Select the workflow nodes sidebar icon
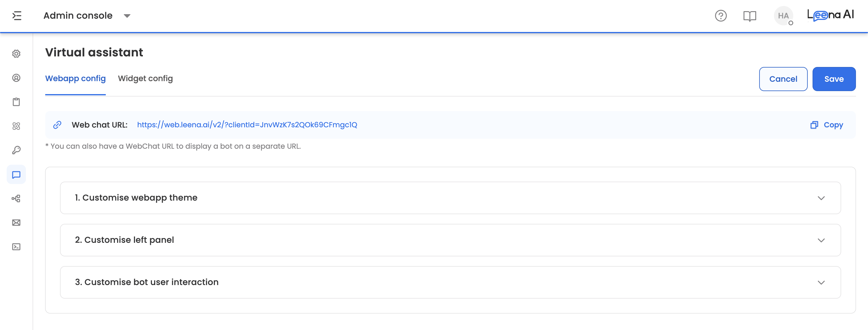The width and height of the screenshot is (868, 330). 16,198
